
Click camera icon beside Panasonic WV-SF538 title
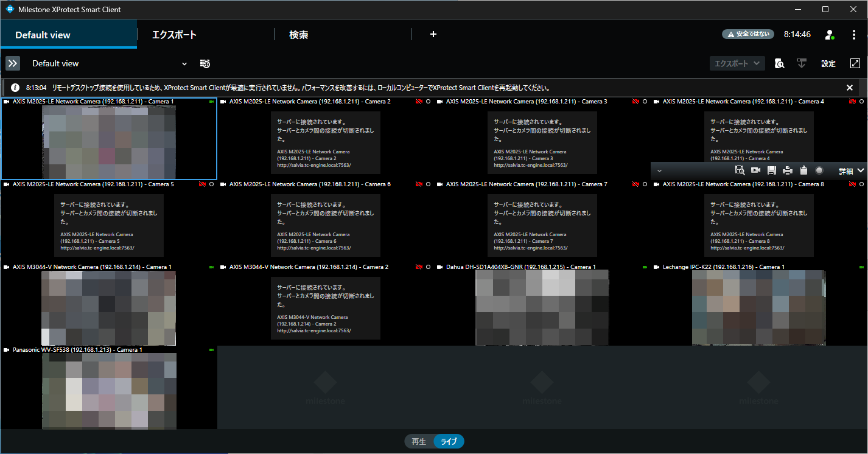click(x=7, y=350)
